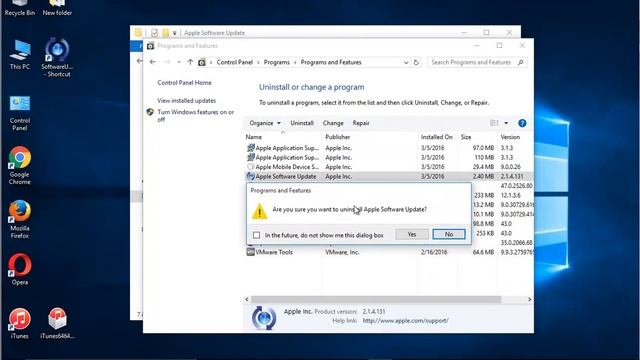Launch Opera from the desktop
The image size is (640, 360).
click(x=20, y=269)
